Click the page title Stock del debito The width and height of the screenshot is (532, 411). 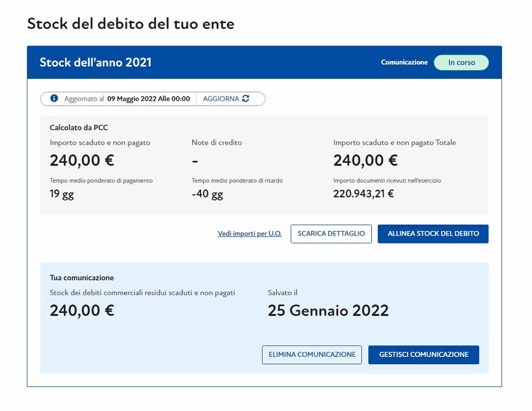click(x=130, y=24)
